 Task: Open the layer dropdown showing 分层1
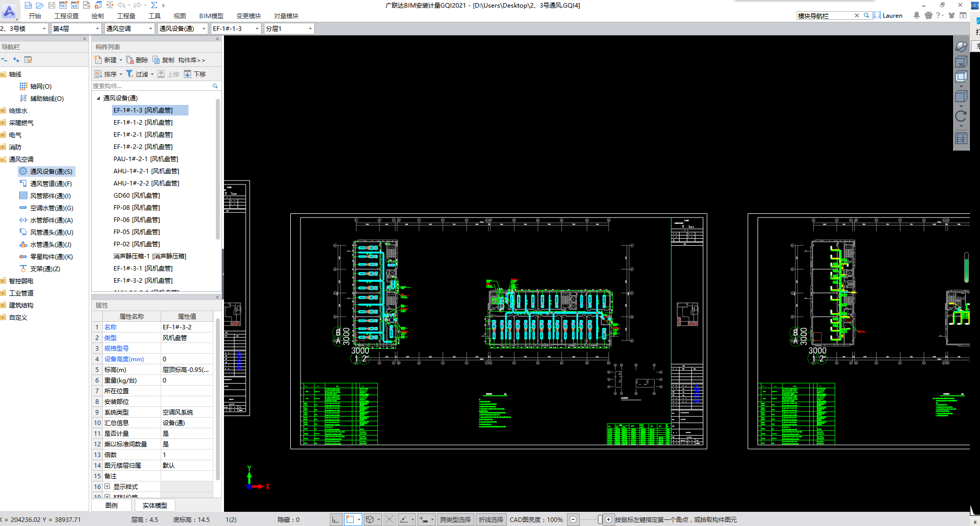pos(289,28)
